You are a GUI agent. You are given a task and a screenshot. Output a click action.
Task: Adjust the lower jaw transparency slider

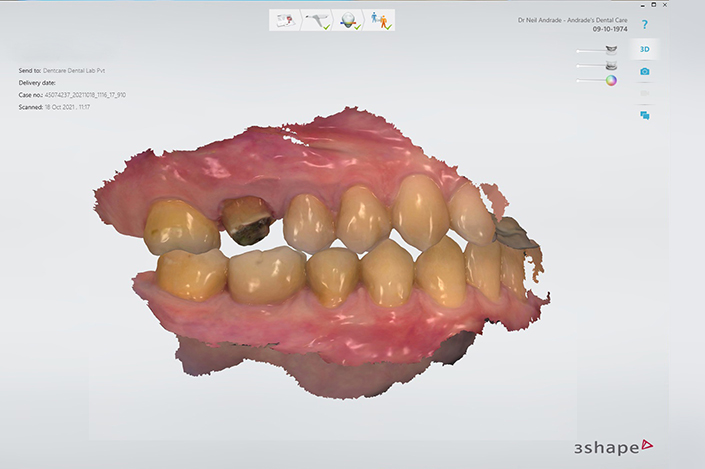pyautogui.click(x=588, y=66)
